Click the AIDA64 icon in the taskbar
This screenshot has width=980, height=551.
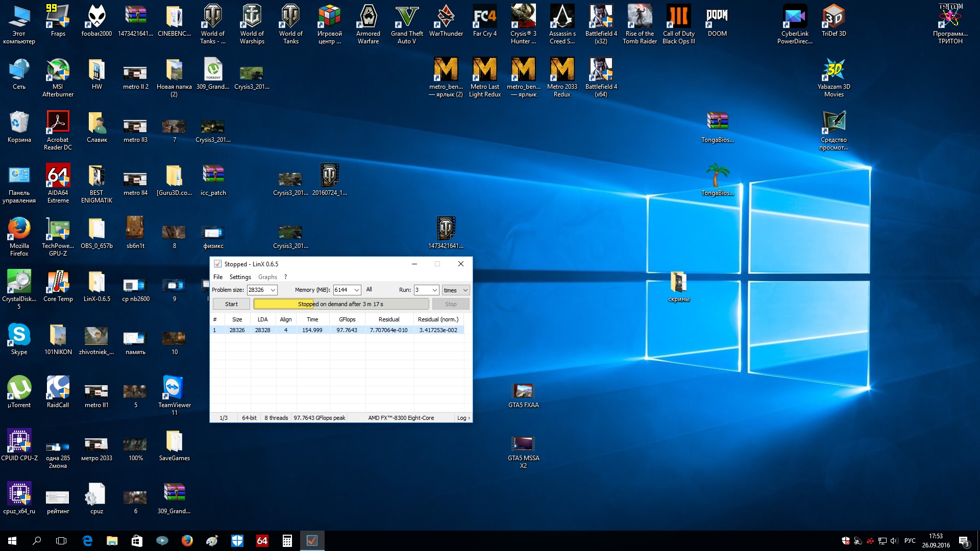pyautogui.click(x=262, y=541)
